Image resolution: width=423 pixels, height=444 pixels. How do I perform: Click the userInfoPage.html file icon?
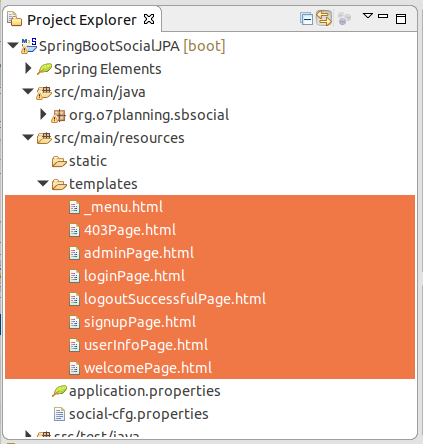coord(74,345)
